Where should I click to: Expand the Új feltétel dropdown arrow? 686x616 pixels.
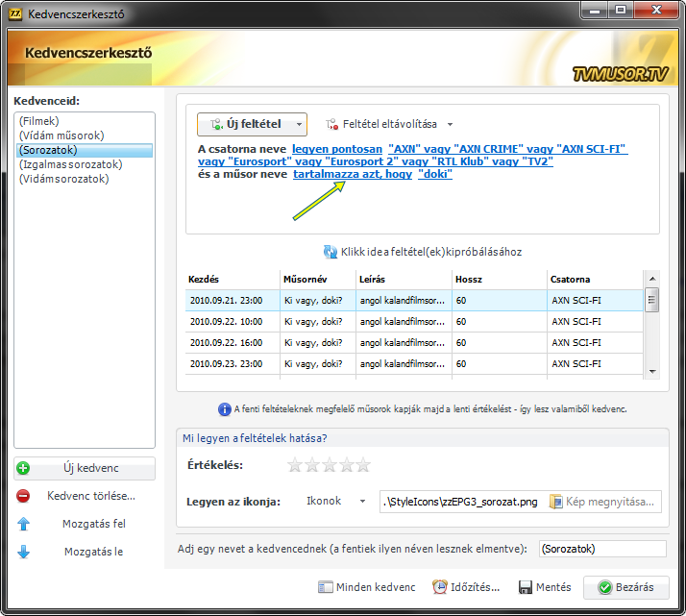pos(299,124)
